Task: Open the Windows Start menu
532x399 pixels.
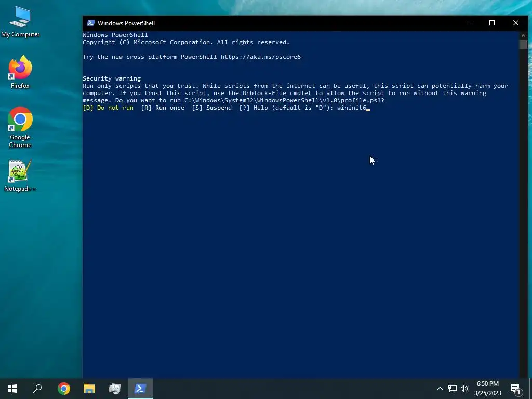Action: (x=12, y=389)
